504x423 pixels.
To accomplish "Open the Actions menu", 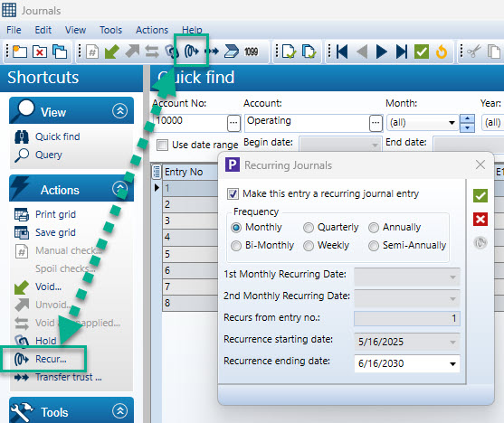I will tap(152, 30).
